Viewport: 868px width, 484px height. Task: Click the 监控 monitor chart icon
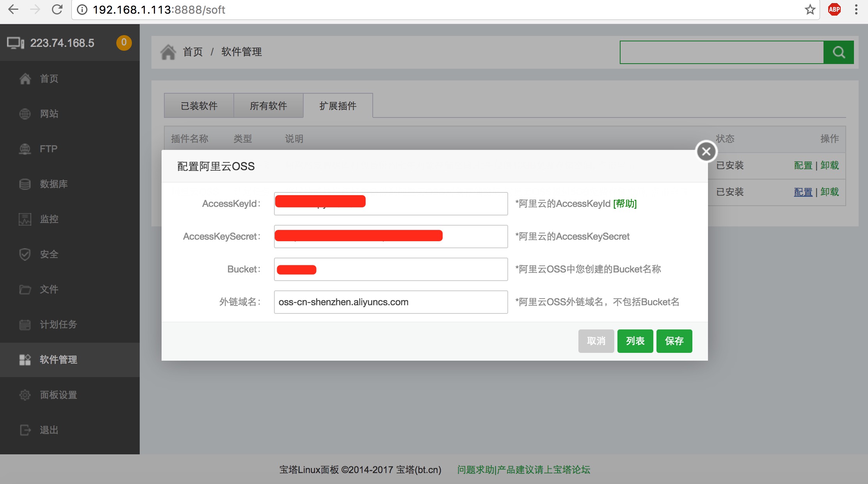tap(25, 219)
